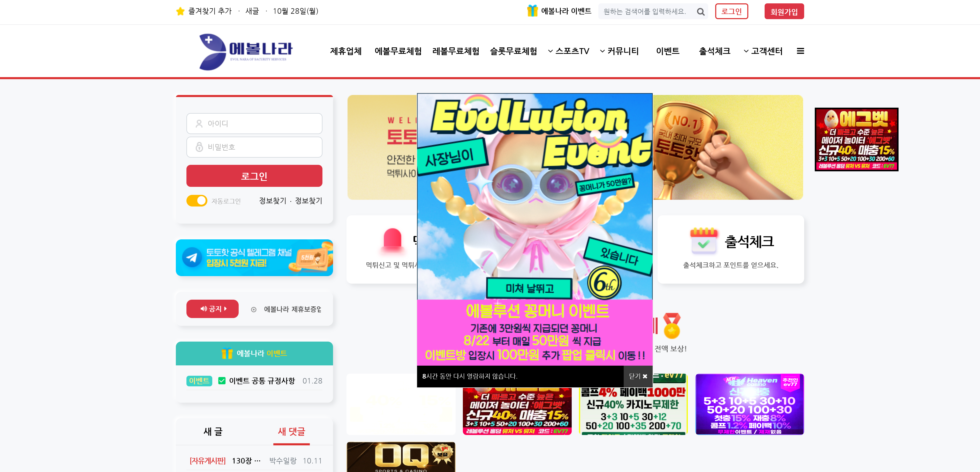Click the search magnifier icon
This screenshot has width=980, height=472.
700,12
